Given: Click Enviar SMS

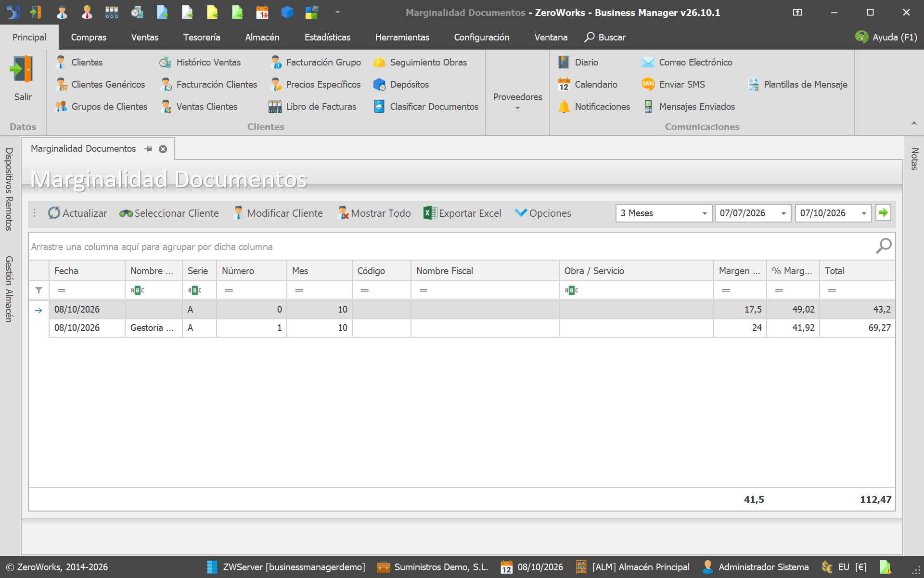Looking at the screenshot, I should coord(674,84).
